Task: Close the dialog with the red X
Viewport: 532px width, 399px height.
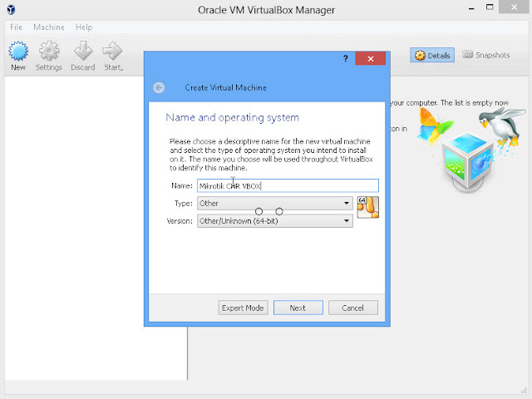Action: (370, 59)
